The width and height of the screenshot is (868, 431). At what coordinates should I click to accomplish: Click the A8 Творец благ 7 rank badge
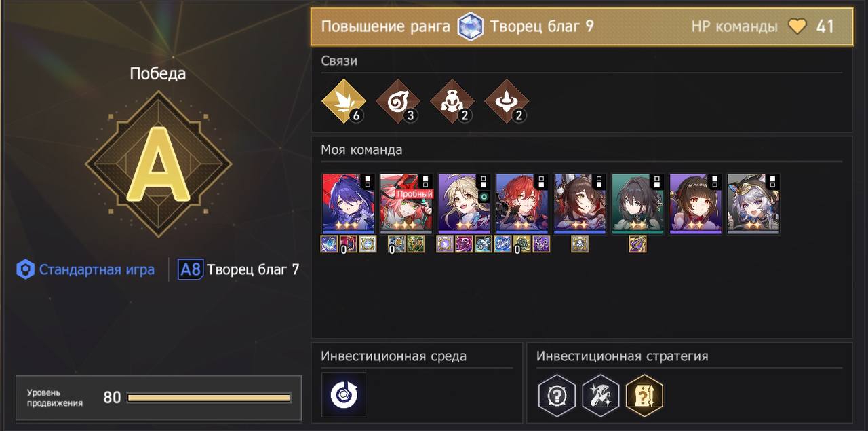point(239,269)
